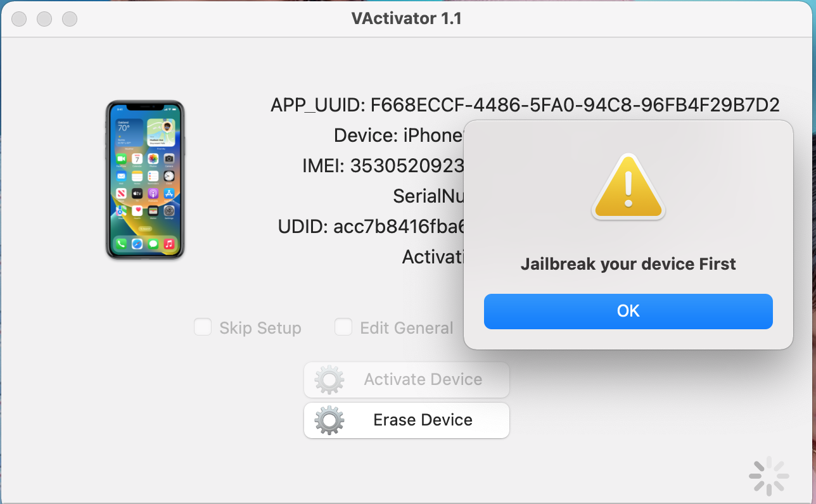
Task: Click the APP_UUID value text
Action: click(x=575, y=105)
